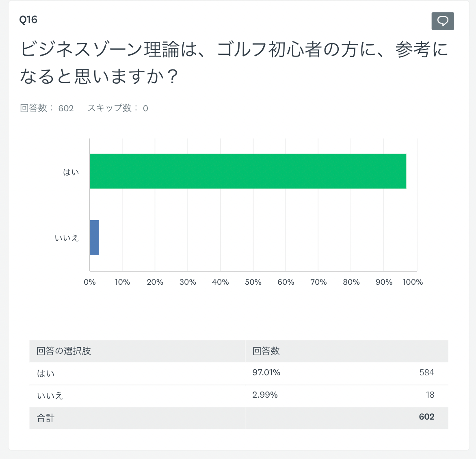Open the comment speech bubble icon
The image size is (476, 459).
click(442, 21)
